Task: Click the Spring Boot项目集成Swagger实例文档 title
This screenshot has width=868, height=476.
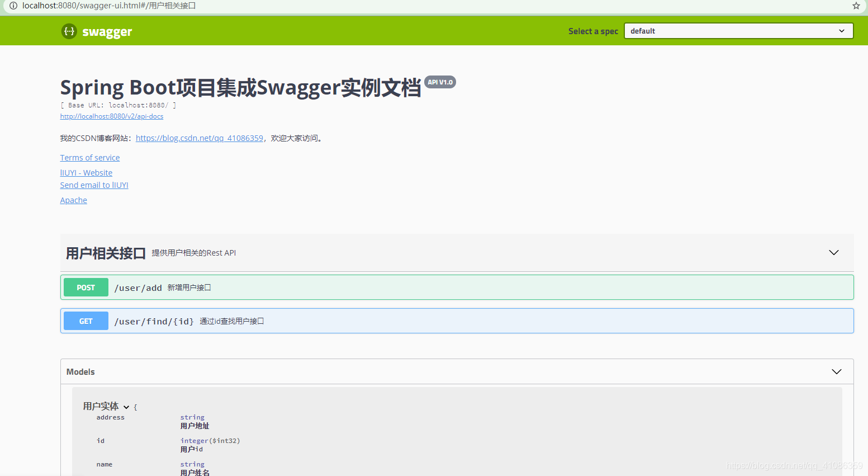Action: click(241, 88)
